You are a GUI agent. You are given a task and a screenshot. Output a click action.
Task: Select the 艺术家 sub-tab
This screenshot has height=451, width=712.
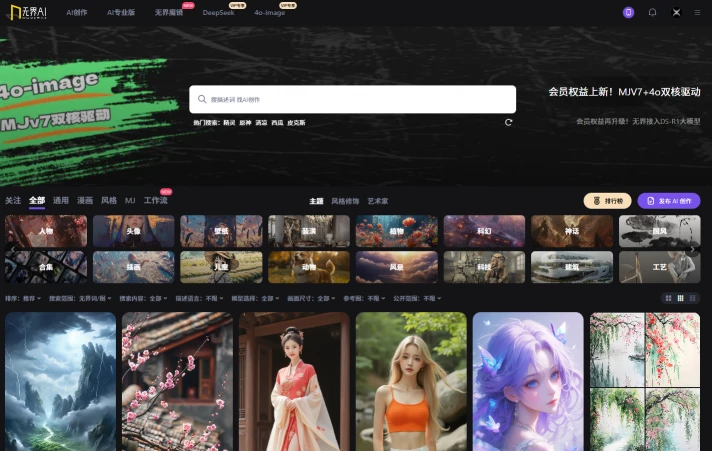(x=378, y=201)
